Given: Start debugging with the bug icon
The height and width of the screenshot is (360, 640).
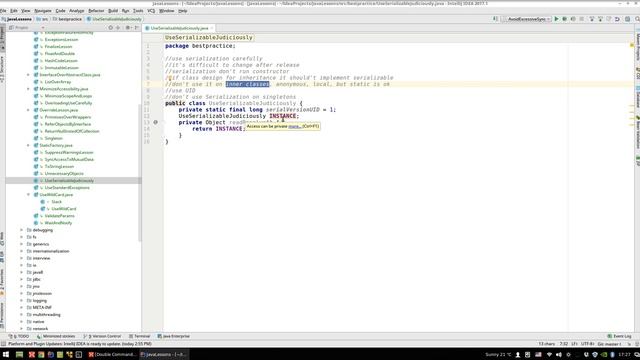Looking at the screenshot, I should (x=564, y=19).
